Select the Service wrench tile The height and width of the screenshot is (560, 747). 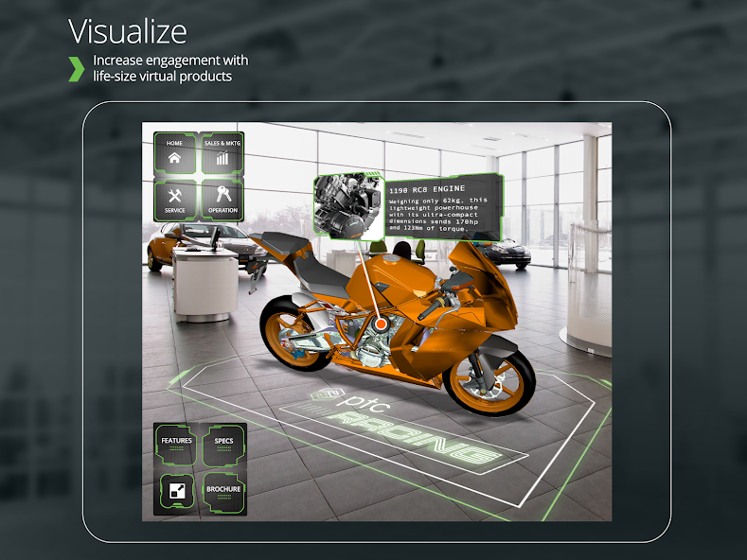(175, 200)
